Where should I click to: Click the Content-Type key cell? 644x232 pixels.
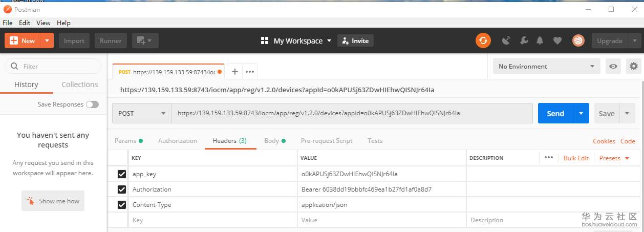click(x=212, y=204)
